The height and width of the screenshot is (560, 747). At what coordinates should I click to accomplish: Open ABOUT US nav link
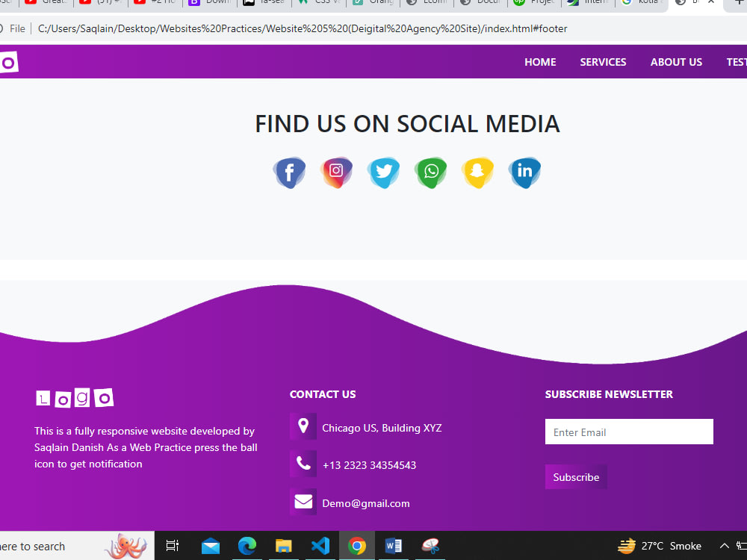677,62
